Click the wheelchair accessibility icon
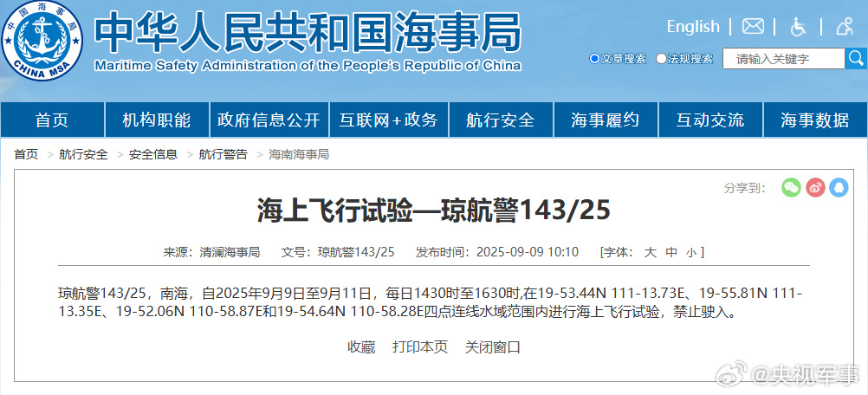 pyautogui.click(x=798, y=27)
